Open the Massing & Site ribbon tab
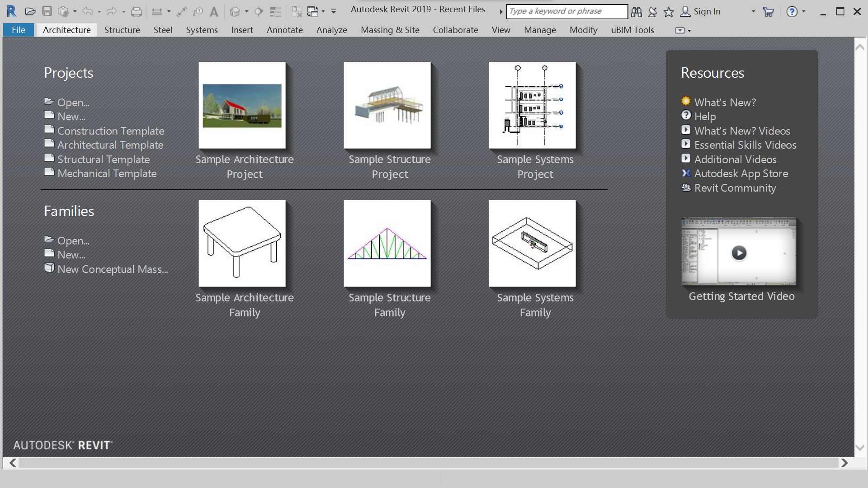The width and height of the screenshot is (868, 488). point(390,30)
